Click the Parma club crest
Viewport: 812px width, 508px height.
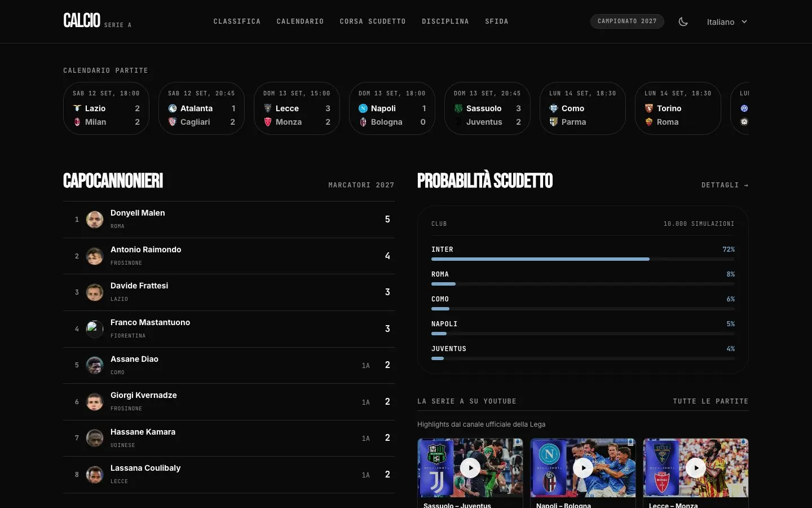[554, 122]
